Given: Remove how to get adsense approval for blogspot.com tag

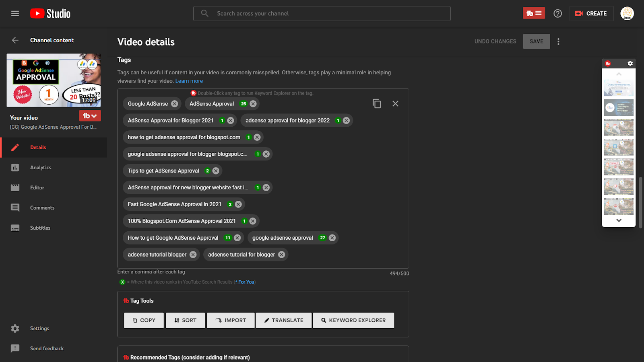Looking at the screenshot, I should click(x=257, y=137).
